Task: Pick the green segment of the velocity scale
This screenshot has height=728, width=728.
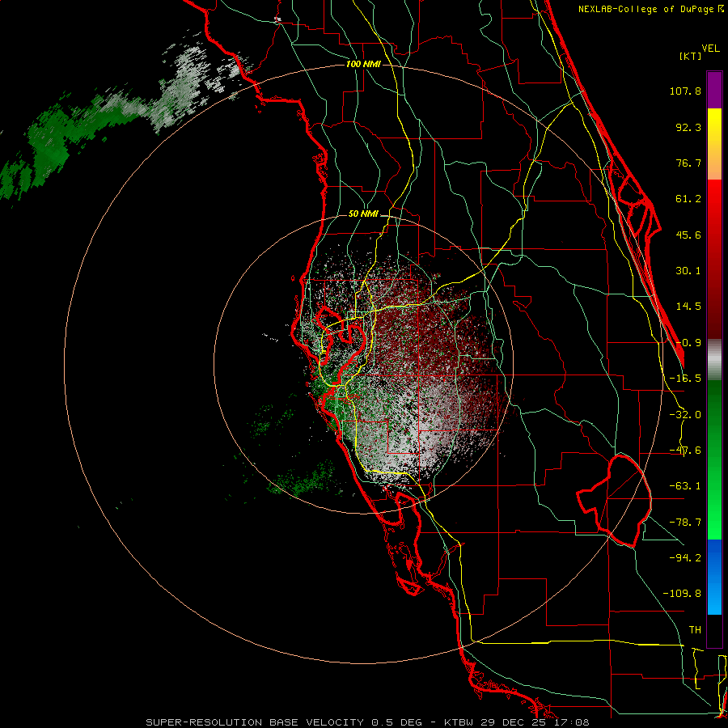Action: 714,459
